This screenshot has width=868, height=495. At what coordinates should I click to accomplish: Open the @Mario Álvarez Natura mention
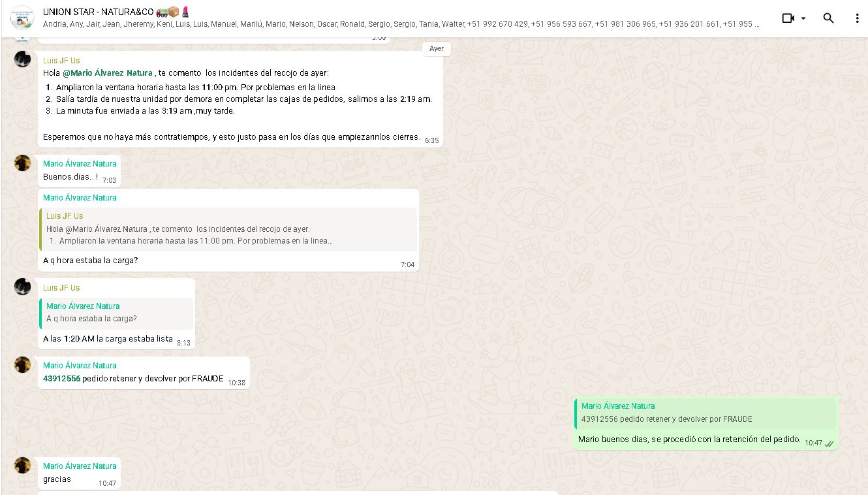click(108, 73)
